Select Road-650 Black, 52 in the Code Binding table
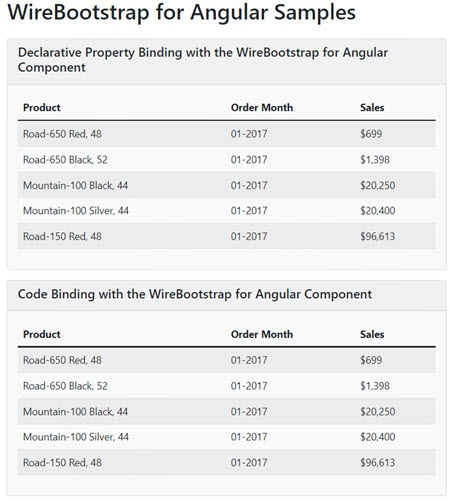The width and height of the screenshot is (450, 501). click(x=227, y=386)
